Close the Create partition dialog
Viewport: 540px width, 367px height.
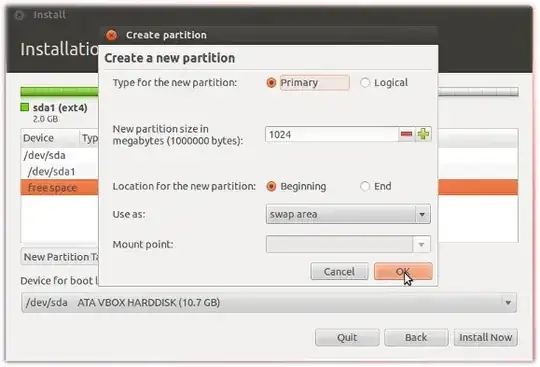[x=111, y=35]
